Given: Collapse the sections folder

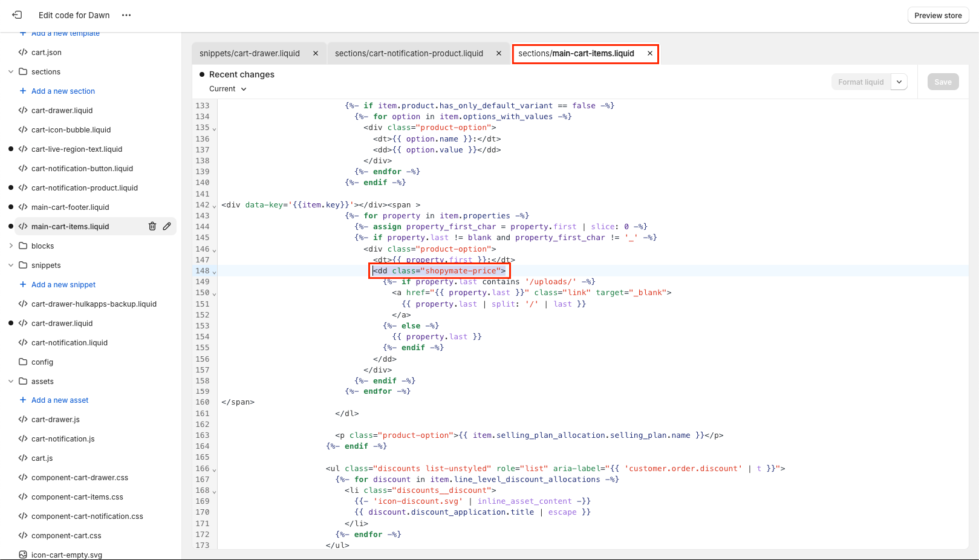Looking at the screenshot, I should (x=11, y=71).
